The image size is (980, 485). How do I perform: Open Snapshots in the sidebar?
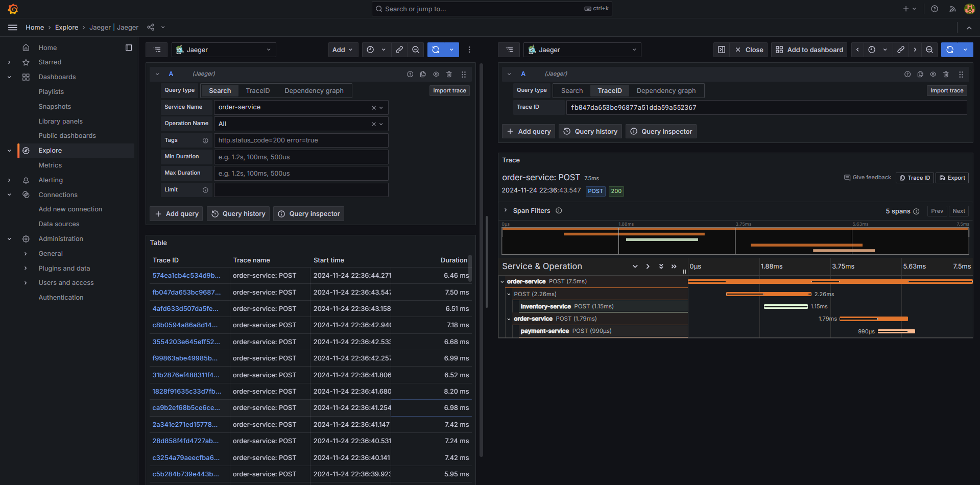55,107
